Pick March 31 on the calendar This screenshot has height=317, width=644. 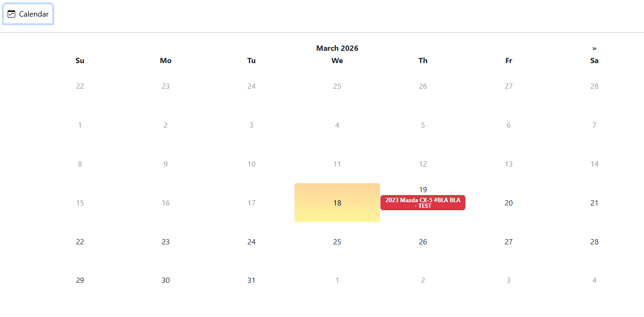pos(251,280)
